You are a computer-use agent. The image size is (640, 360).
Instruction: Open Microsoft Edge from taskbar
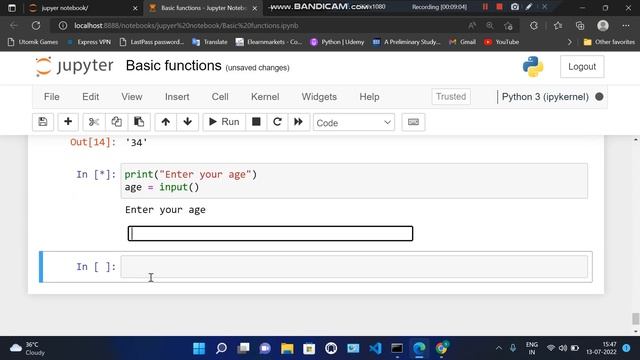pyautogui.click(x=419, y=348)
